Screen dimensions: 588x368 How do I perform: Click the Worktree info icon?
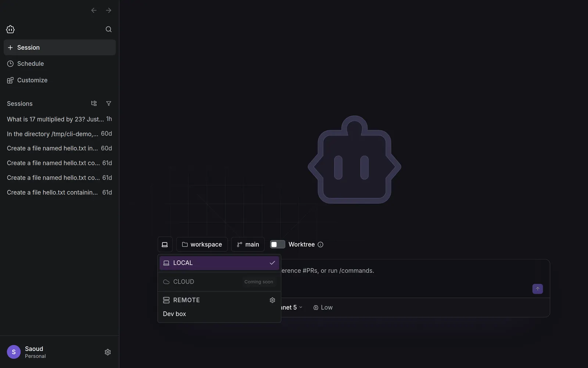320,244
